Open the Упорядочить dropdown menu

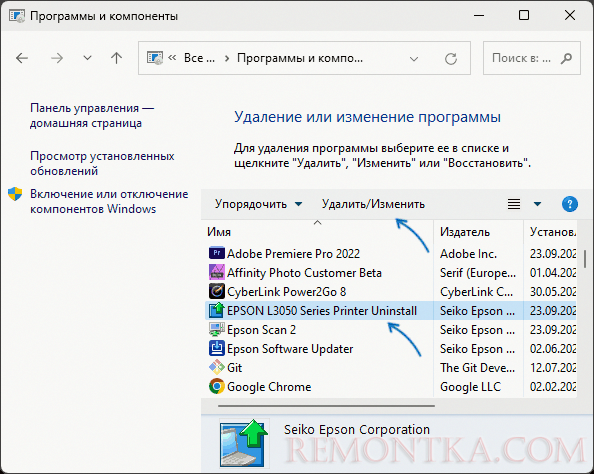258,204
